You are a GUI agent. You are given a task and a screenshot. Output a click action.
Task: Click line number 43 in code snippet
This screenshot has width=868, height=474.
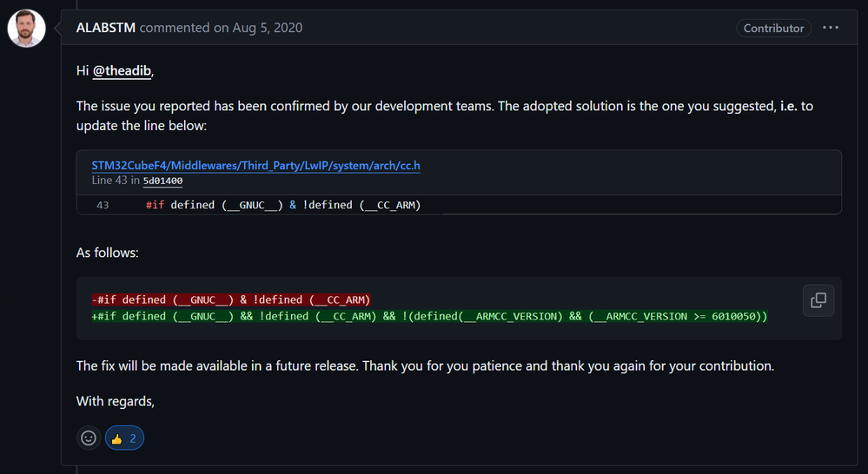pos(103,205)
